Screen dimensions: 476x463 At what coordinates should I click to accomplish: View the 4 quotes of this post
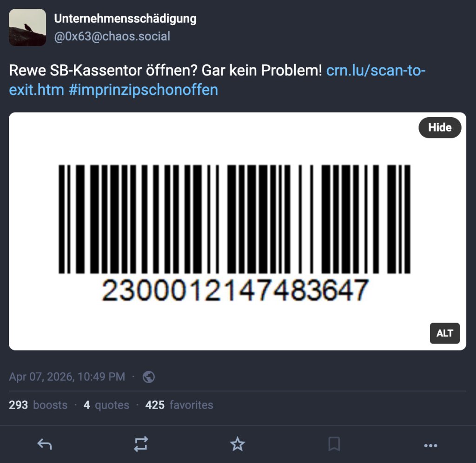[106, 405]
